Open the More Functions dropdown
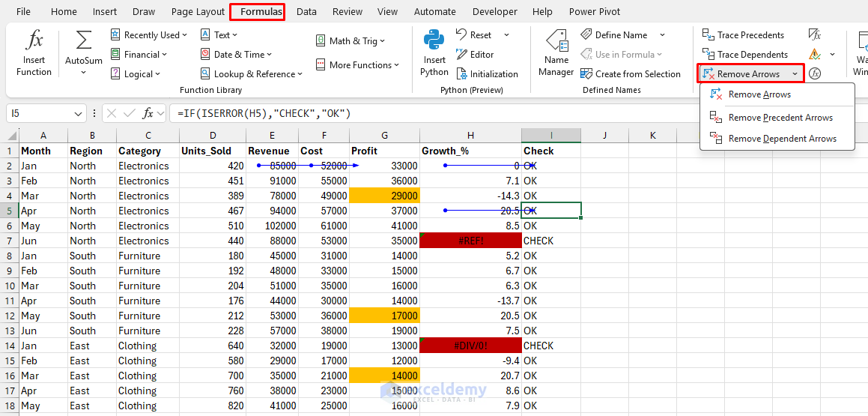 pos(357,64)
